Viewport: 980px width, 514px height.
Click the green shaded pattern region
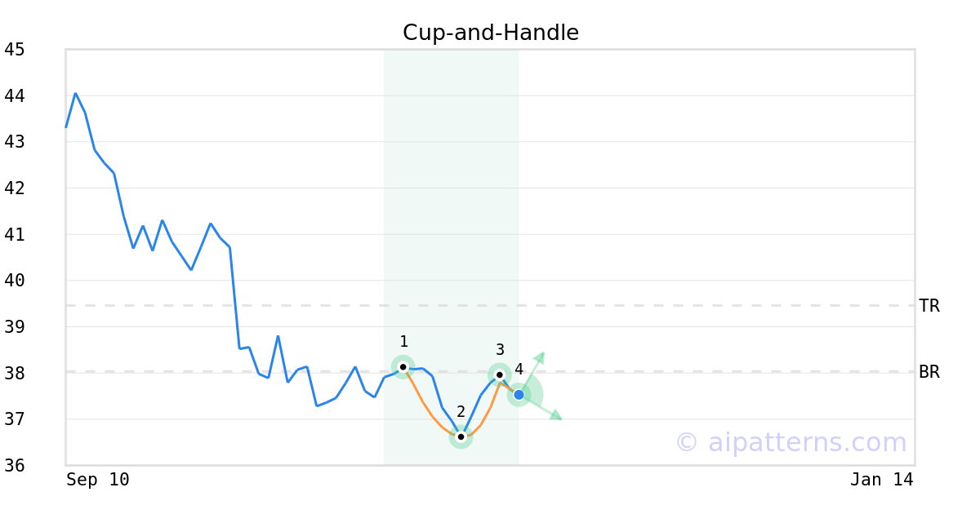coord(451,204)
